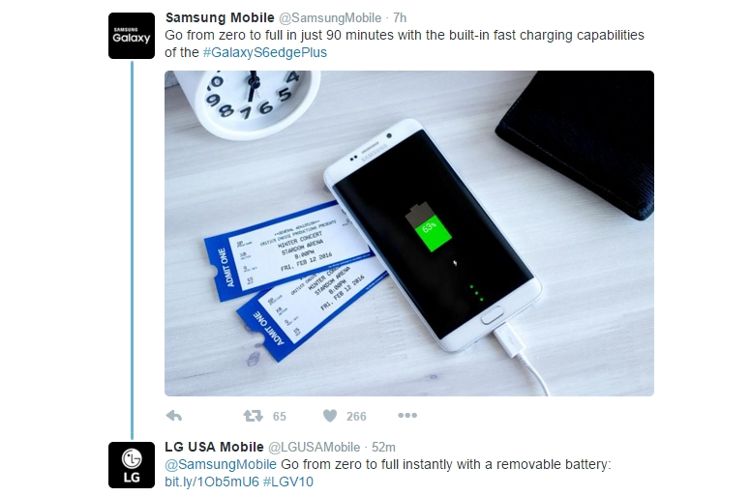The image size is (750, 497).
Task: Click the reply arrow icon under Samsung tweet
Action: pos(174,416)
